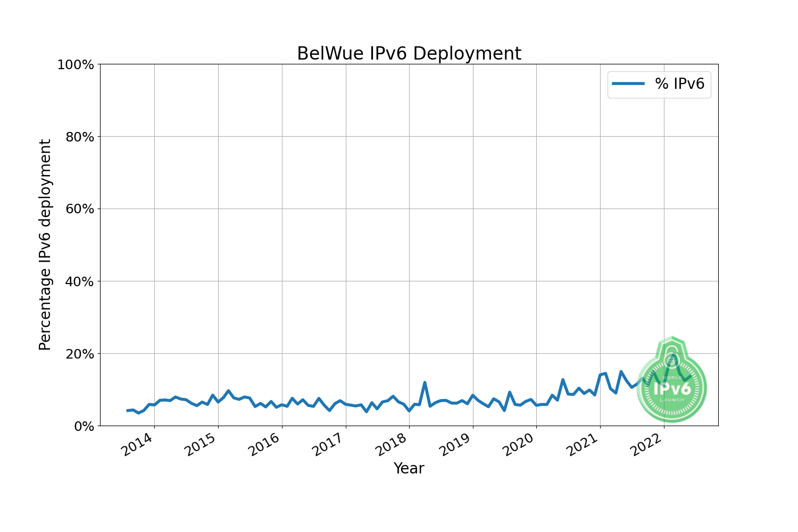Click the chart title 'BelWue IPv6 Deployment'
This screenshot has height=532, width=798.
[x=409, y=54]
